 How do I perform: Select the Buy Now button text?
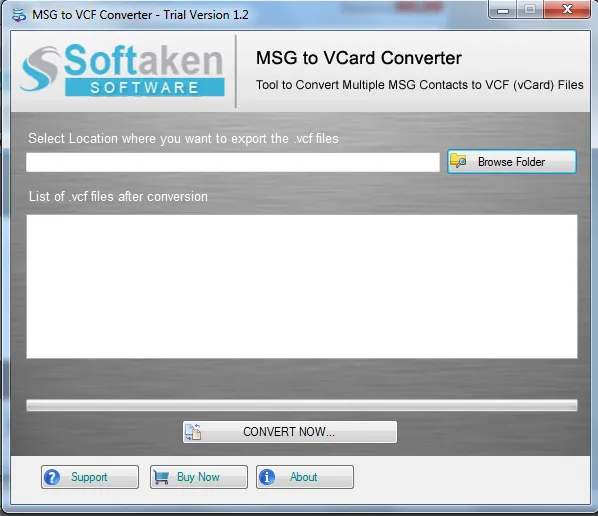198,477
